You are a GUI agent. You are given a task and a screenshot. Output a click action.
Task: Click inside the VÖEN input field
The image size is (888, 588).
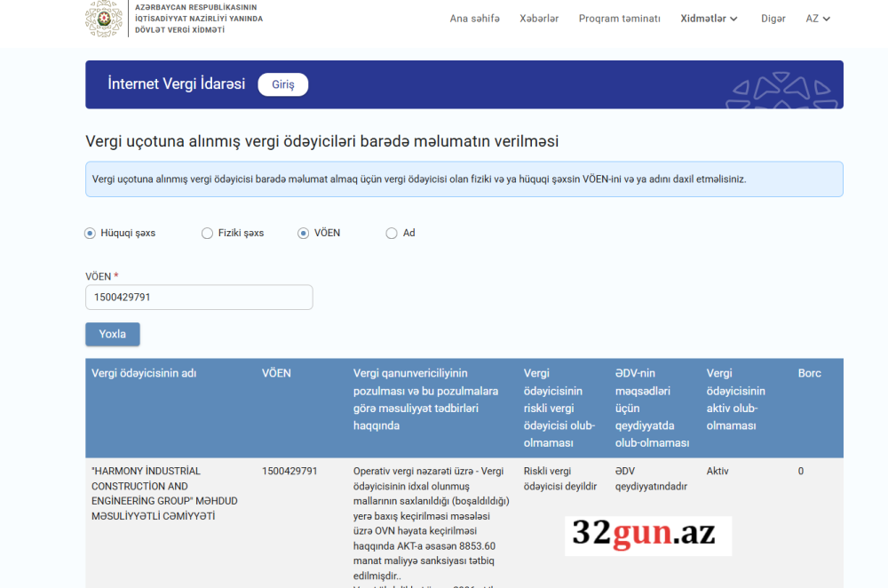pyautogui.click(x=198, y=298)
